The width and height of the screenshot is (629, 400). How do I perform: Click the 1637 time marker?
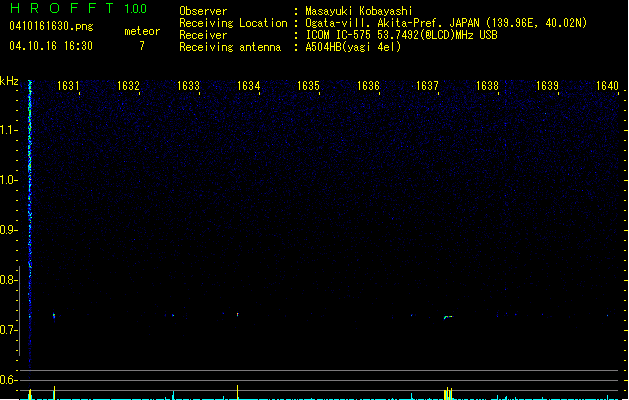tap(428, 86)
